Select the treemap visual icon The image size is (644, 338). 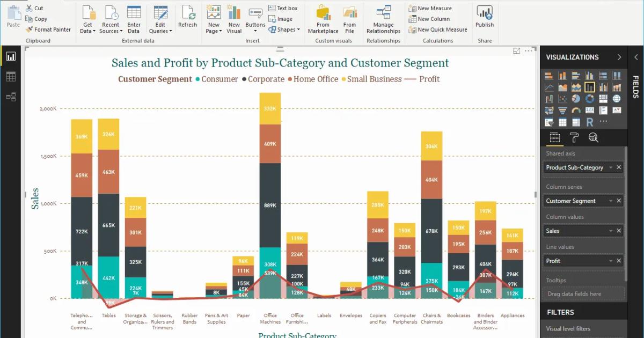coord(603,99)
